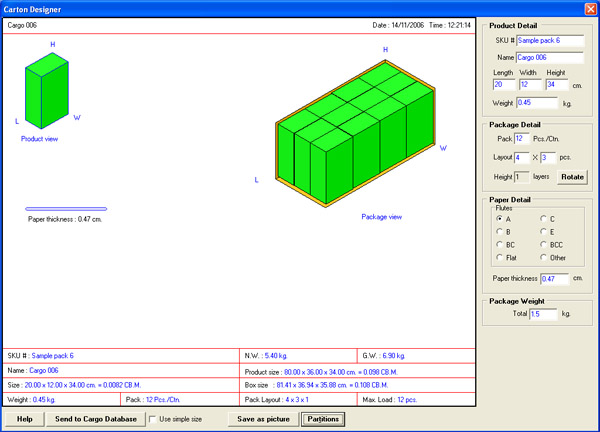This screenshot has width=600, height=432.
Task: Open Help from the bottom bar
Action: (x=24, y=419)
